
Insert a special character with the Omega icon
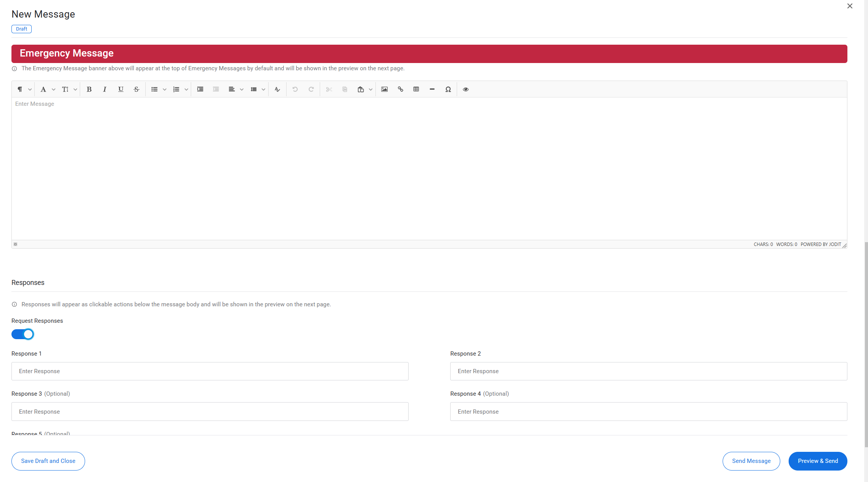(x=448, y=89)
